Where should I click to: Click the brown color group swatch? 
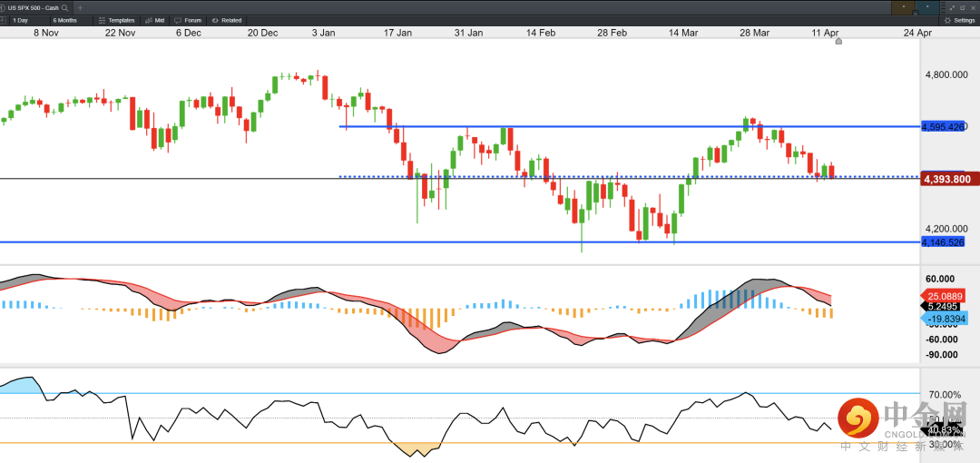click(903, 7)
